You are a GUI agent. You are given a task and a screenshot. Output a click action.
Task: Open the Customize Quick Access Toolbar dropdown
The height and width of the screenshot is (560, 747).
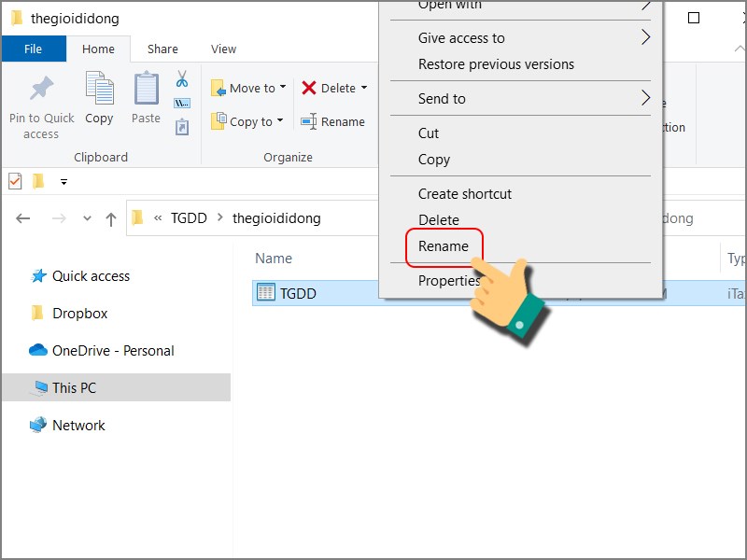(63, 182)
